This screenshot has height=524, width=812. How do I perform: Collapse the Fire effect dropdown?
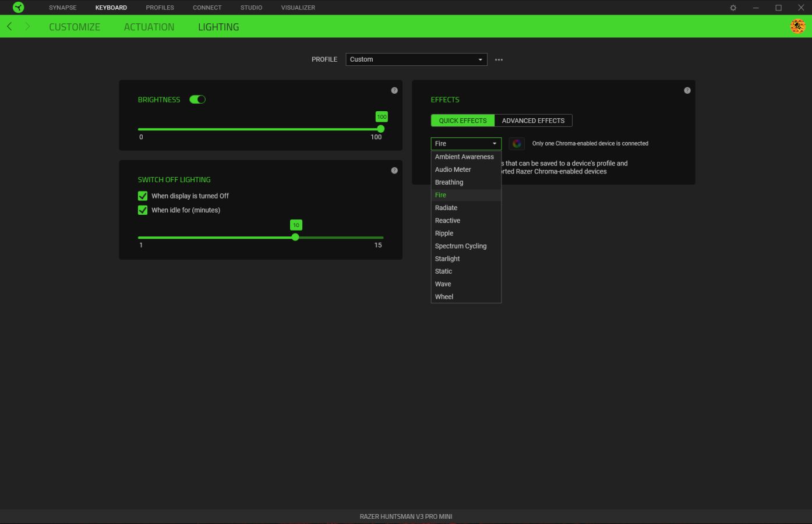[x=466, y=143]
